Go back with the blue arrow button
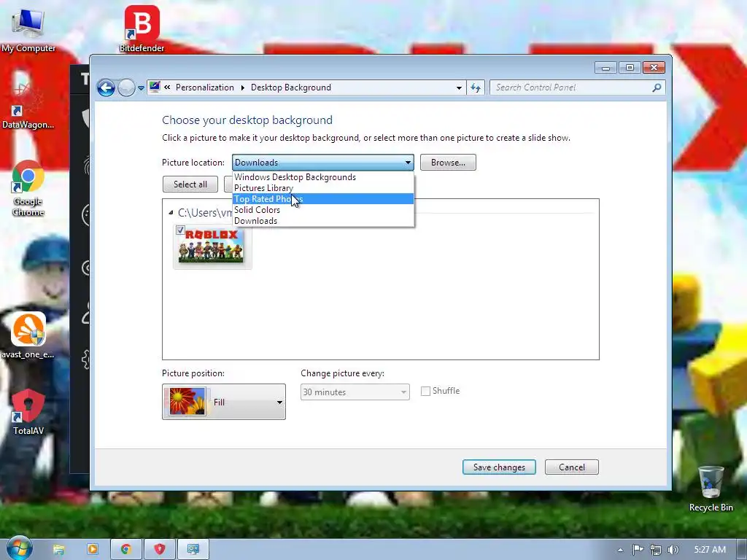Screen dimensions: 747x560 pos(106,87)
